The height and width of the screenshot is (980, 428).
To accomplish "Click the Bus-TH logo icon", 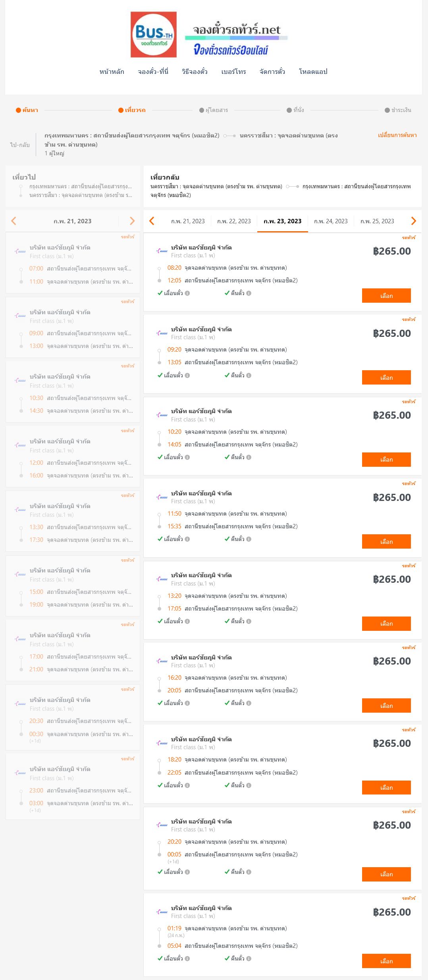I will [x=154, y=35].
